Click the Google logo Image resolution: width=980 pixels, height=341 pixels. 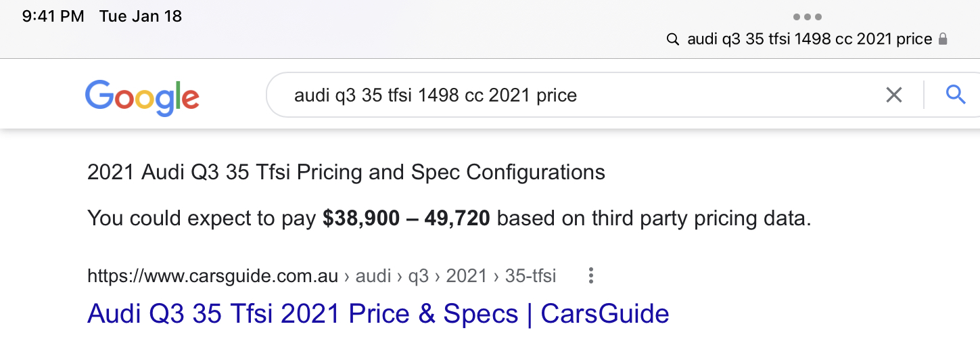[142, 95]
